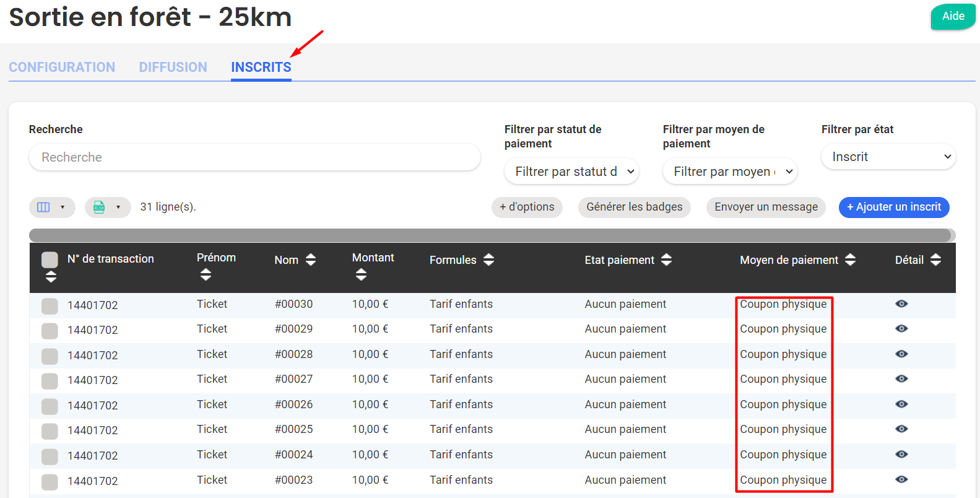
Task: Click the horizontal scrollbar above the table
Action: point(489,235)
